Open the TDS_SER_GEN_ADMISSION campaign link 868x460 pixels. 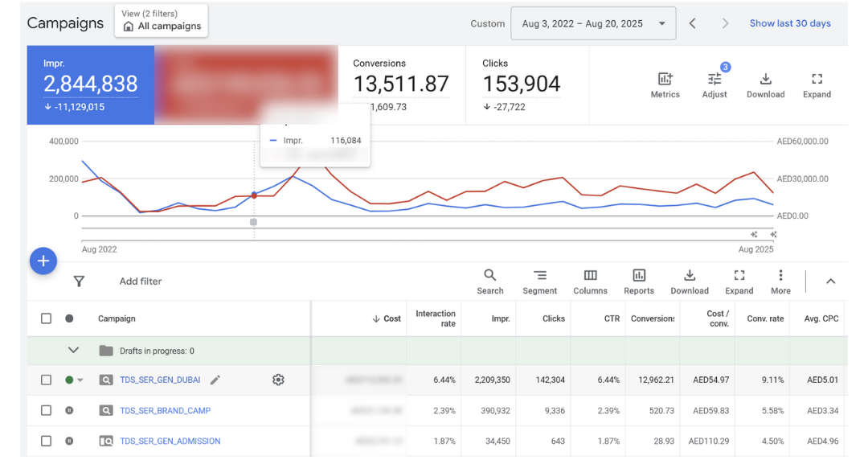[170, 442]
